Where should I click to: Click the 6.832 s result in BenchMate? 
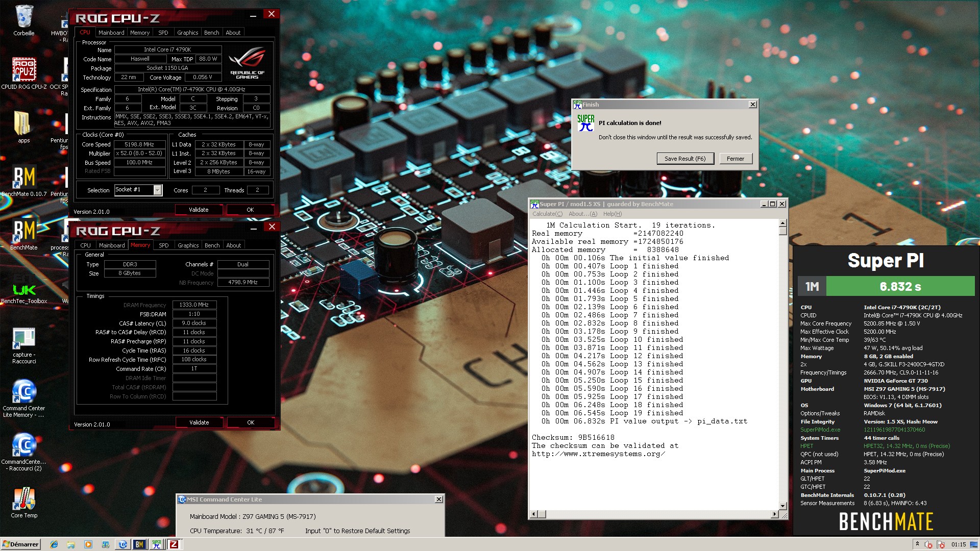[900, 286]
